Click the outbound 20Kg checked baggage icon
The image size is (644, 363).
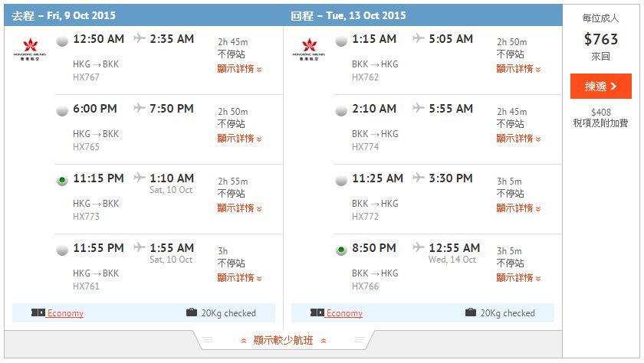coord(192,312)
